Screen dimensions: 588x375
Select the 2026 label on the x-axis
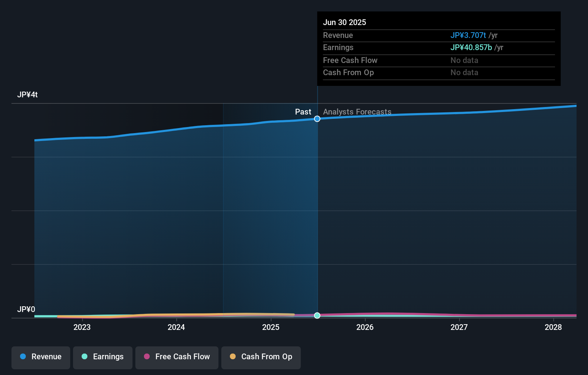tap(365, 327)
